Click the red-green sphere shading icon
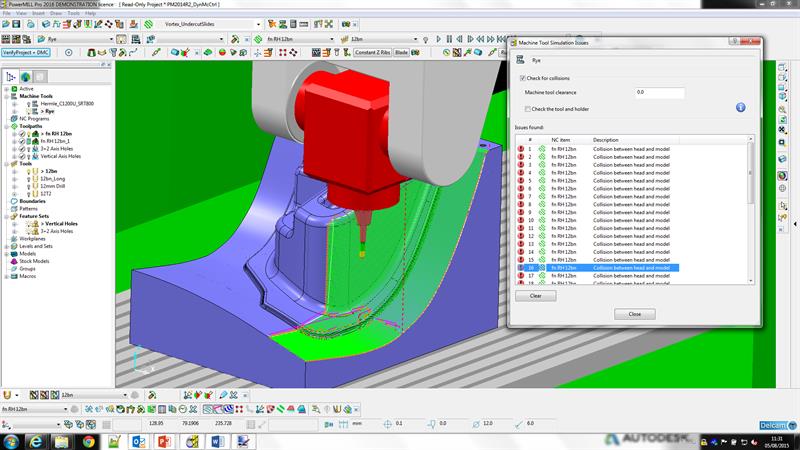The image size is (800, 450). (x=222, y=53)
